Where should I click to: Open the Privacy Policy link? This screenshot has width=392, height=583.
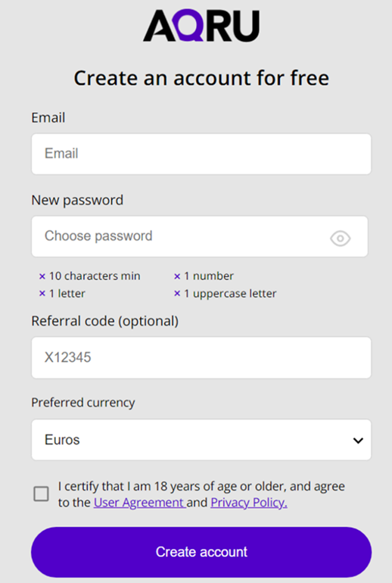pyautogui.click(x=249, y=503)
